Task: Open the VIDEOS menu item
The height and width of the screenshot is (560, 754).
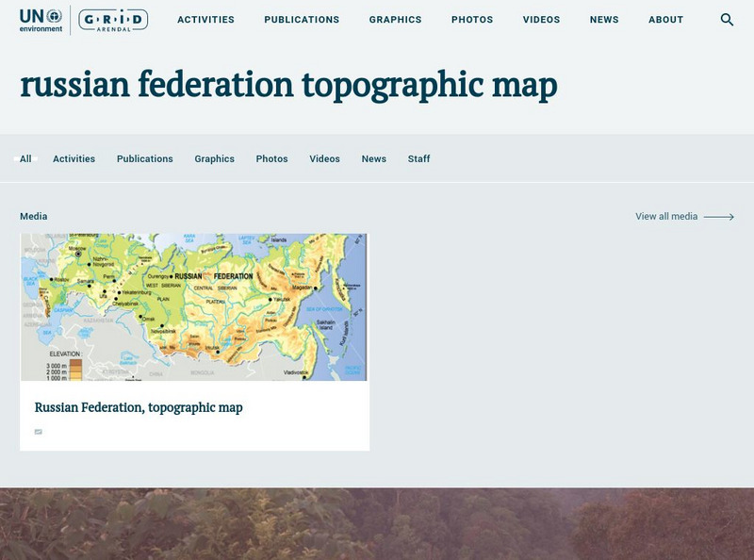Action: (x=540, y=19)
